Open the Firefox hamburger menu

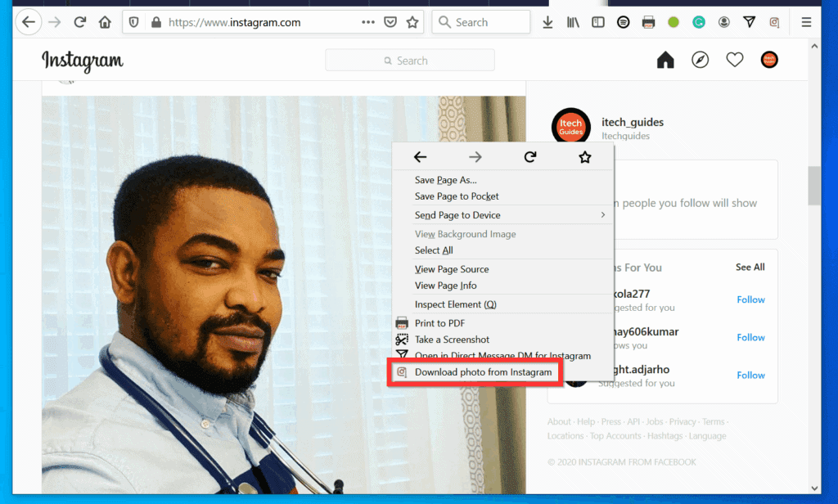pyautogui.click(x=806, y=22)
